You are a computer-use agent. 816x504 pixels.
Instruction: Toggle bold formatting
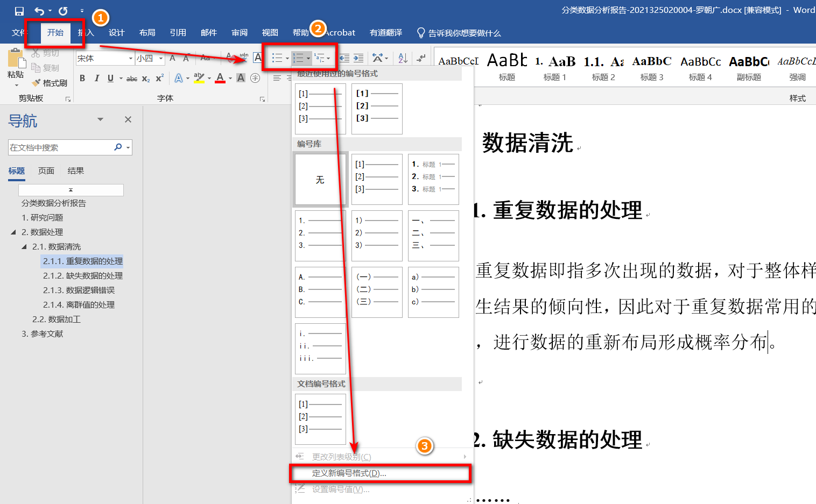[82, 79]
